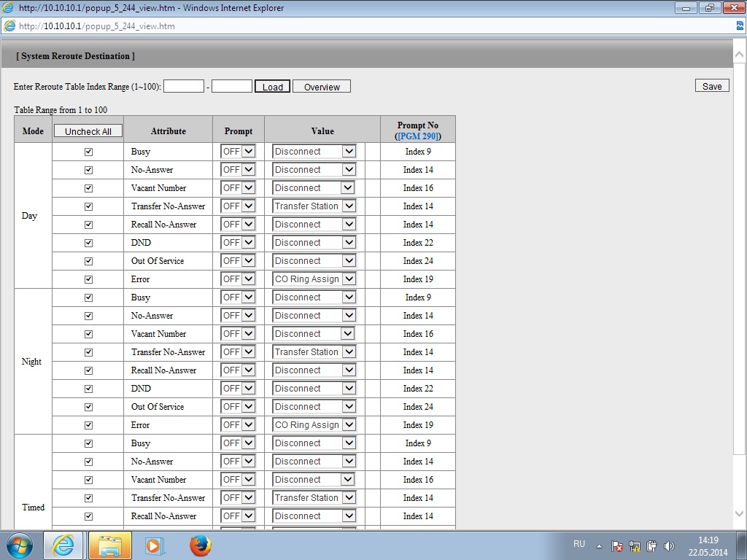Viewport: 747px width, 560px height.
Task: Click the RU language indicator in taskbar
Action: click(x=579, y=544)
